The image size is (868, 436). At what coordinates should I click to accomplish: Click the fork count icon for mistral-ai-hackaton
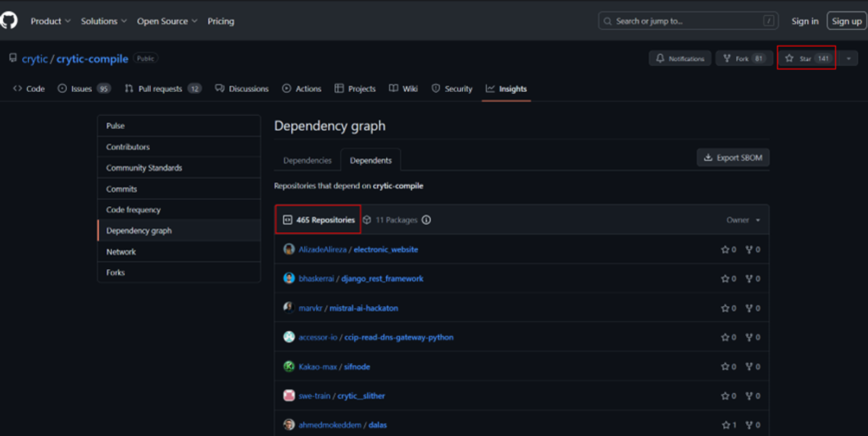(749, 308)
